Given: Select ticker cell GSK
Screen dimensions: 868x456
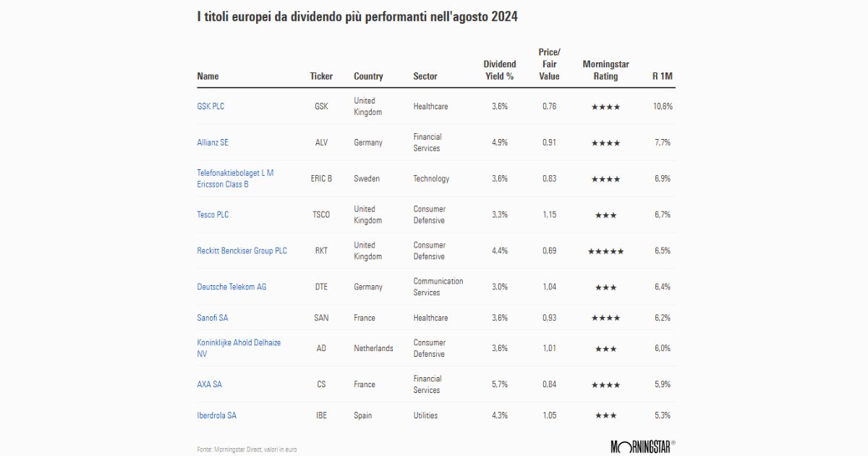Looking at the screenshot, I should coord(321,106).
